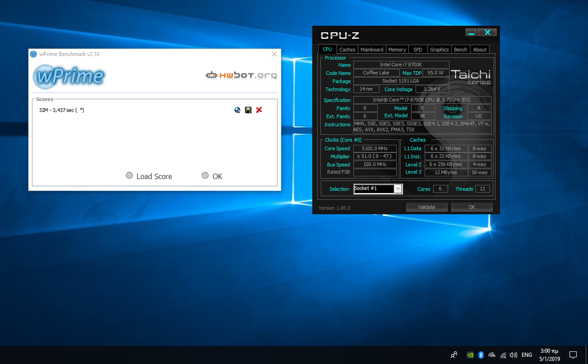Click the Version 1.86.0 label
The height and width of the screenshot is (364, 588).
[x=334, y=208]
